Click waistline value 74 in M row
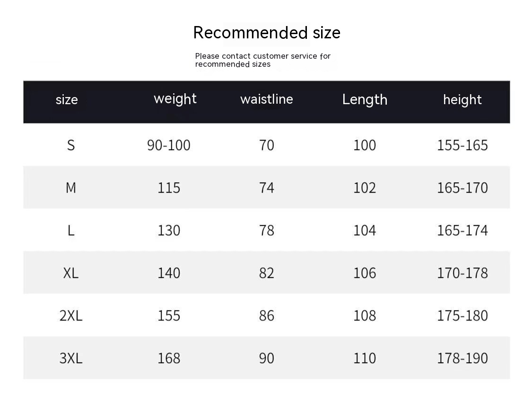The image size is (532, 401). pos(267,188)
